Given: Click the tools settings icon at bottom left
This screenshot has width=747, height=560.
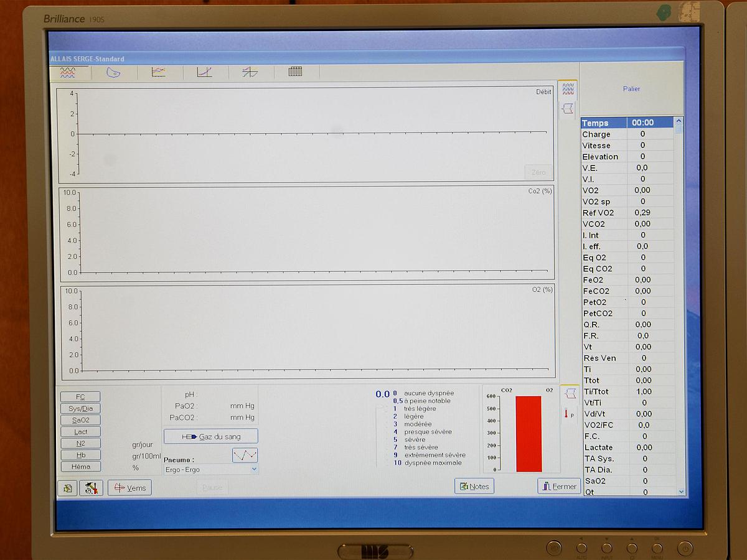Looking at the screenshot, I should tap(91, 488).
